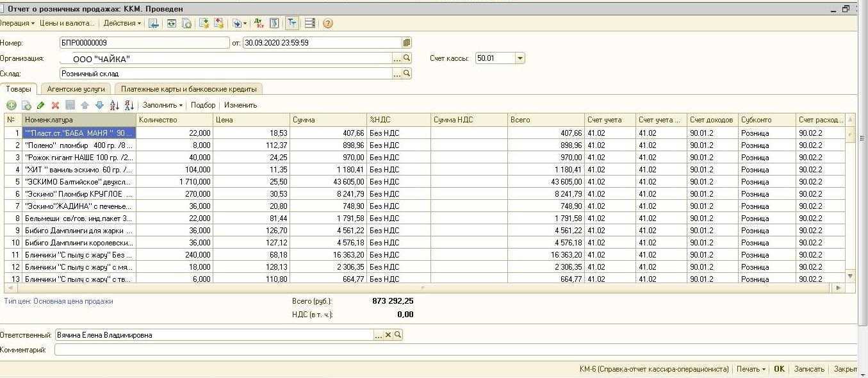Screen dimensions: 868x378
Task: Open Платежные карты и банковские кредиты tab
Action: (x=188, y=89)
